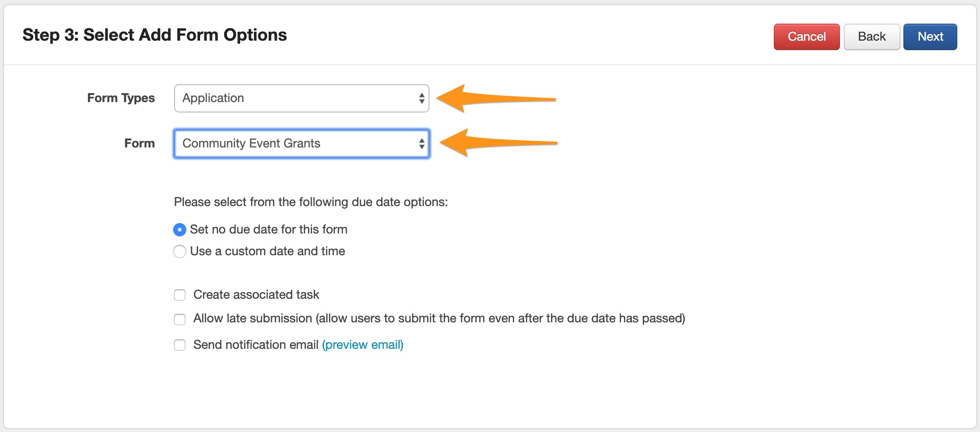Click the 'Form Types' field label

coord(121,98)
